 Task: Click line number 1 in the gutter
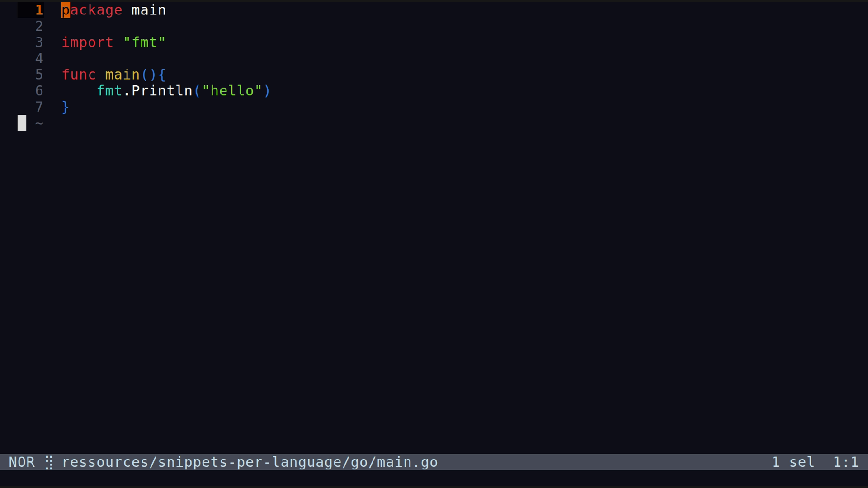tap(39, 10)
